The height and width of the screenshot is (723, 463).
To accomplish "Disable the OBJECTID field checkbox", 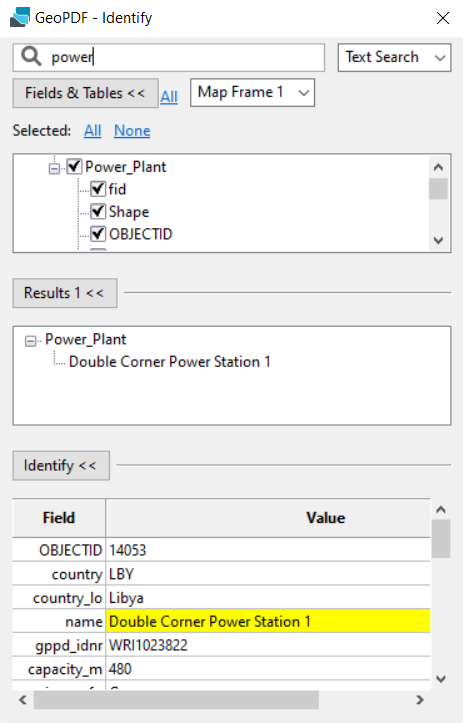I will click(x=98, y=234).
